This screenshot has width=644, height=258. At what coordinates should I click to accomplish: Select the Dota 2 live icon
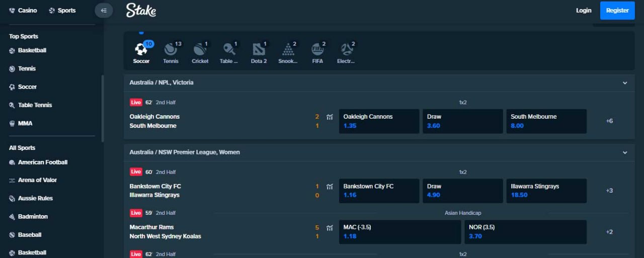click(x=259, y=52)
